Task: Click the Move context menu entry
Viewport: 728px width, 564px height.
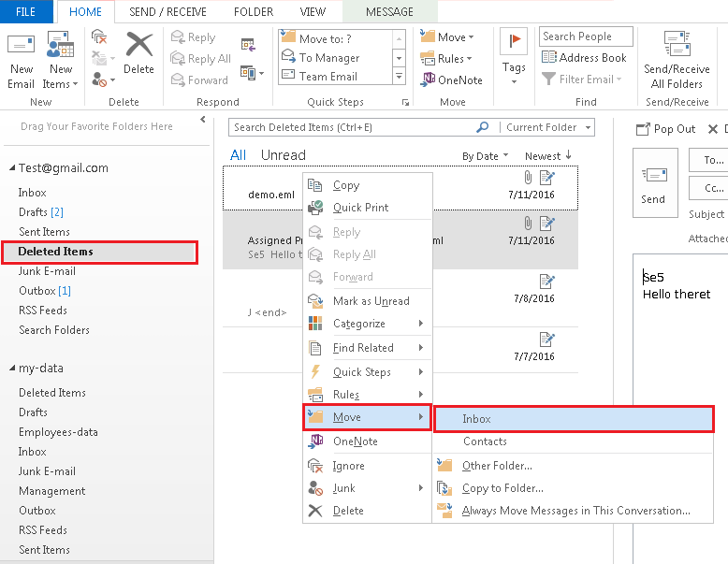Action: tap(367, 417)
